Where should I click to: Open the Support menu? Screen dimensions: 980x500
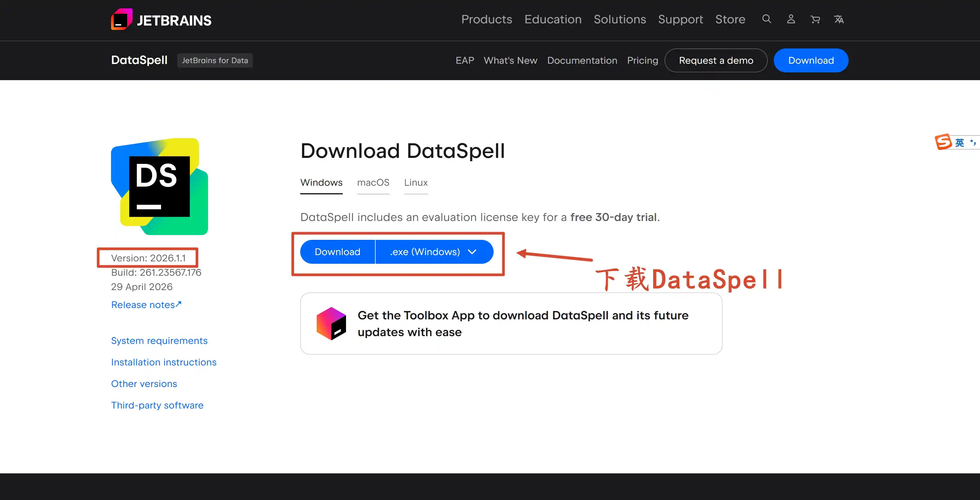(x=680, y=19)
